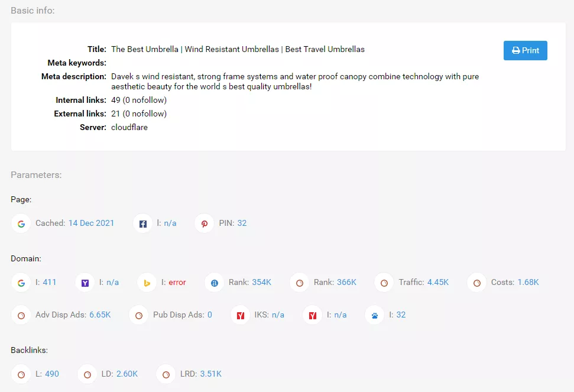This screenshot has width=574, height=392.
Task: Click the Google icon beside Cached
Action: (21, 223)
